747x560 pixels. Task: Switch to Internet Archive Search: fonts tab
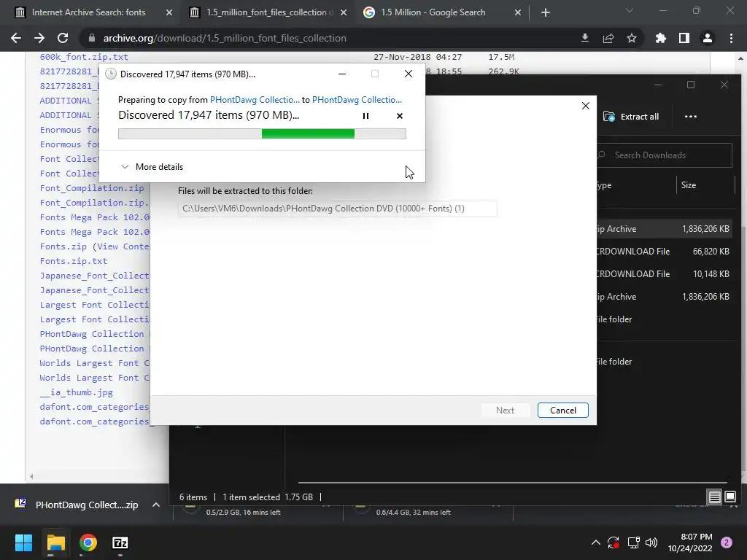coord(88,12)
